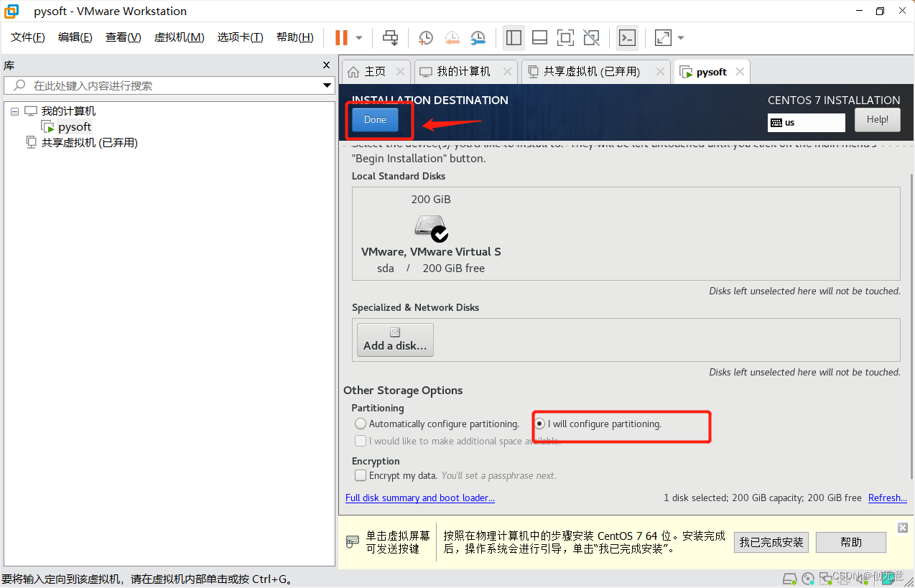915x588 pixels.
Task: Click 我已完成安装 button
Action: pos(771,543)
